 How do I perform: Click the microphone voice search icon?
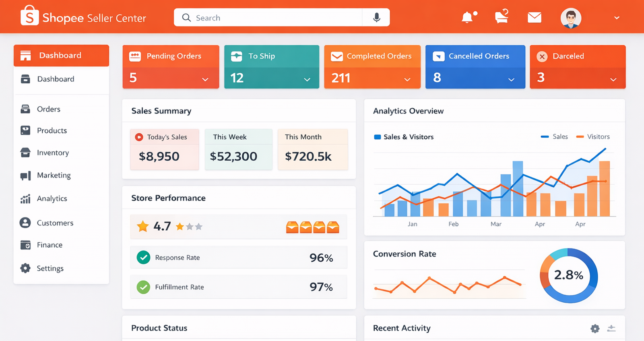click(376, 18)
